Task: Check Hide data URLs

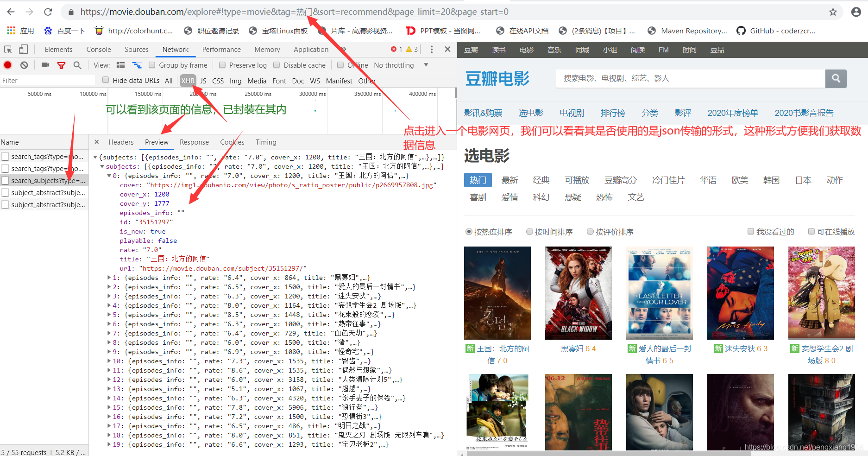Action: tap(106, 80)
